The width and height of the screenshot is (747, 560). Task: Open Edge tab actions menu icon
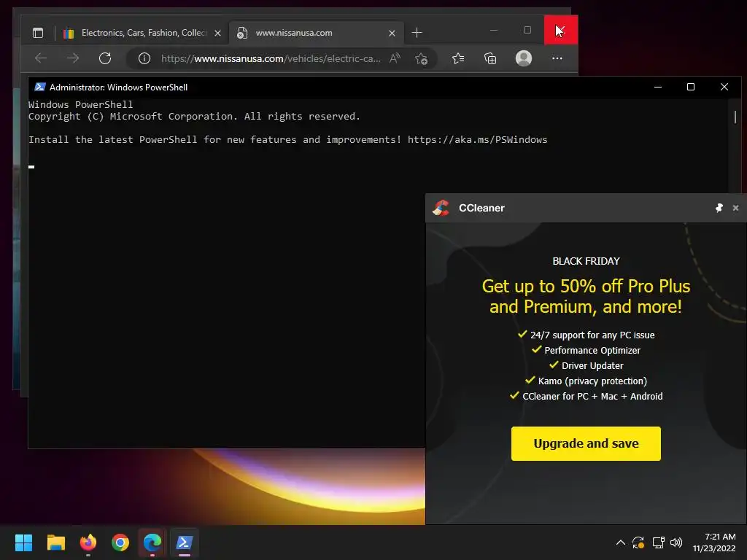pyautogui.click(x=38, y=33)
